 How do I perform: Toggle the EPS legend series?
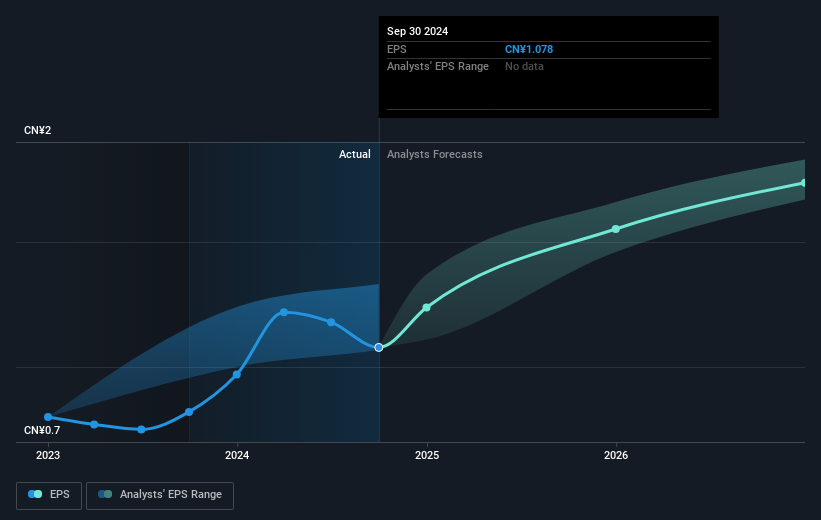tap(49, 495)
